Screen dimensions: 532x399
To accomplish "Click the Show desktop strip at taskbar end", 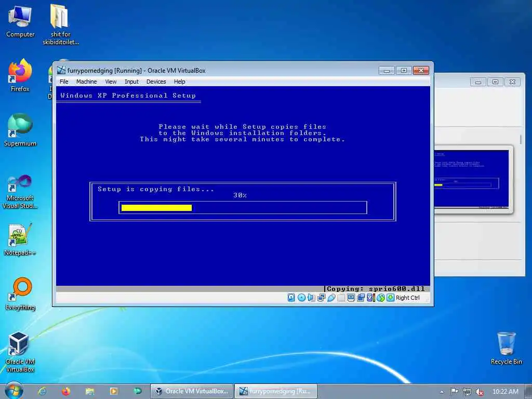I will (x=528, y=391).
